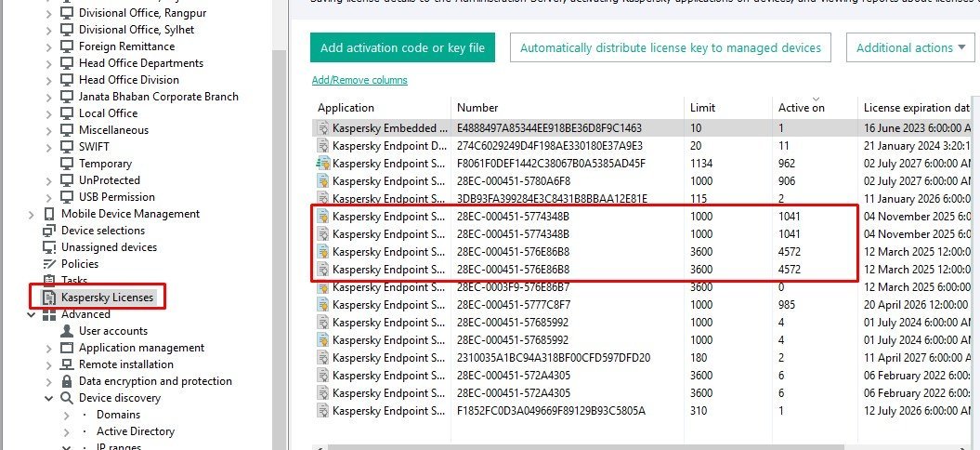Click the license icon on the F1852FC0D3A04966 row
This screenshot has width=980, height=450.
pos(323,411)
